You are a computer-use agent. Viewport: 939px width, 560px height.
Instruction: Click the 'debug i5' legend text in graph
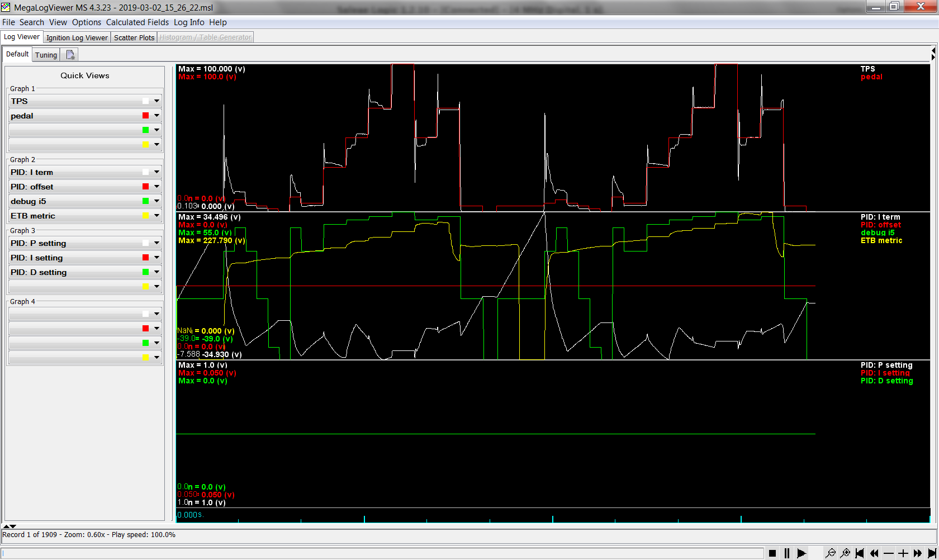pos(878,232)
